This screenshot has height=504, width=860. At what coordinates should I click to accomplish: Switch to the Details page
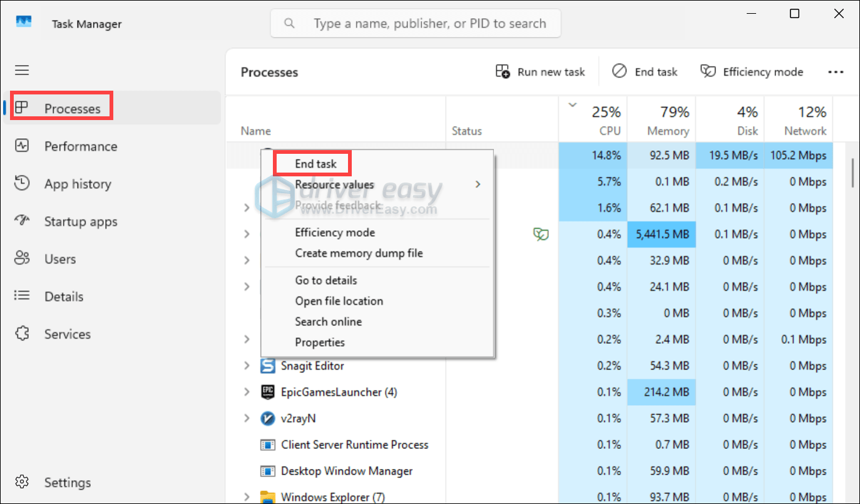point(63,296)
